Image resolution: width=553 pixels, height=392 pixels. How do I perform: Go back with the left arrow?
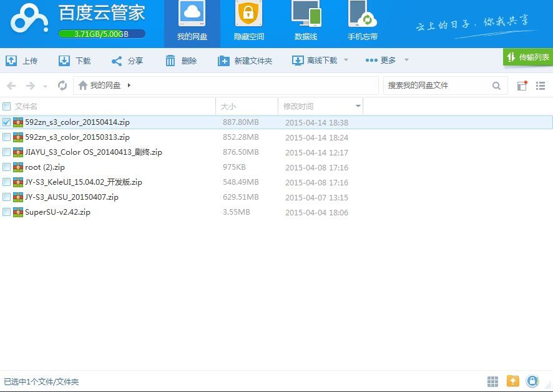(11, 86)
